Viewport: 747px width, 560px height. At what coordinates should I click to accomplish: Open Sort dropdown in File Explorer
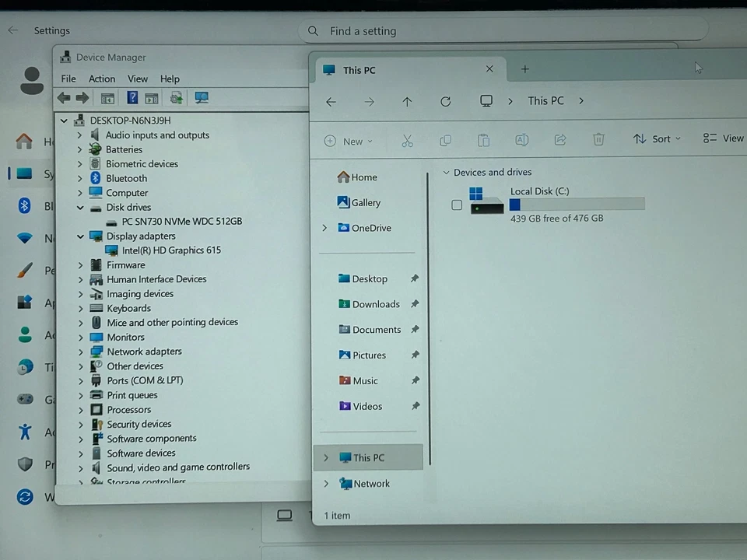[657, 138]
